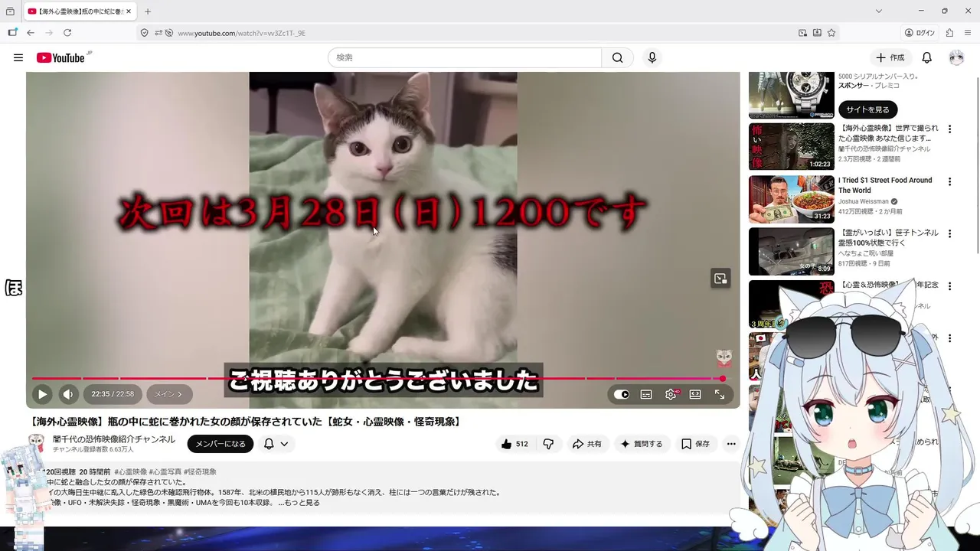Screen dimensions: 980x551
Task: Toggle the autoplay switch
Action: (622, 394)
